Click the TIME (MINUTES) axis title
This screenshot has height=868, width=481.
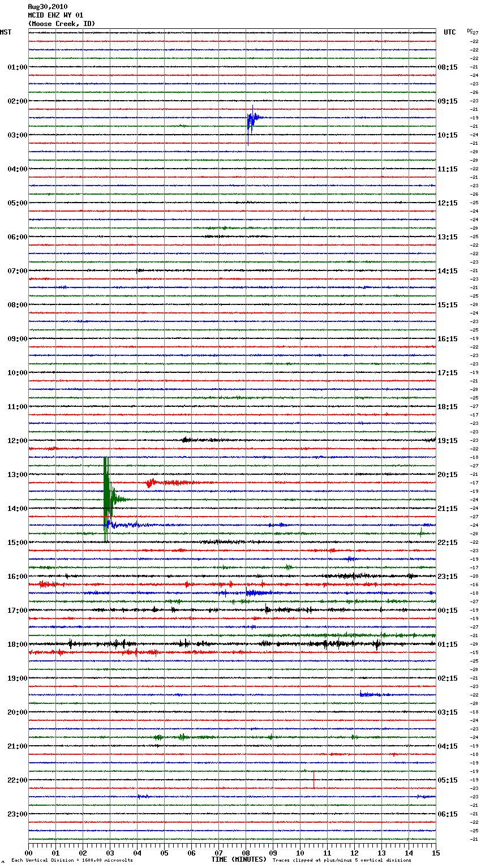pyautogui.click(x=239, y=859)
